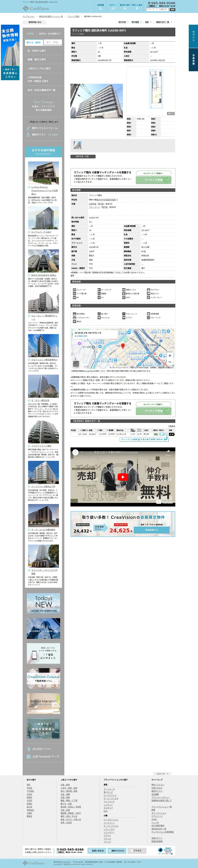Open the 関内駅 station link
Screen dimensions: 198x868
101,204
